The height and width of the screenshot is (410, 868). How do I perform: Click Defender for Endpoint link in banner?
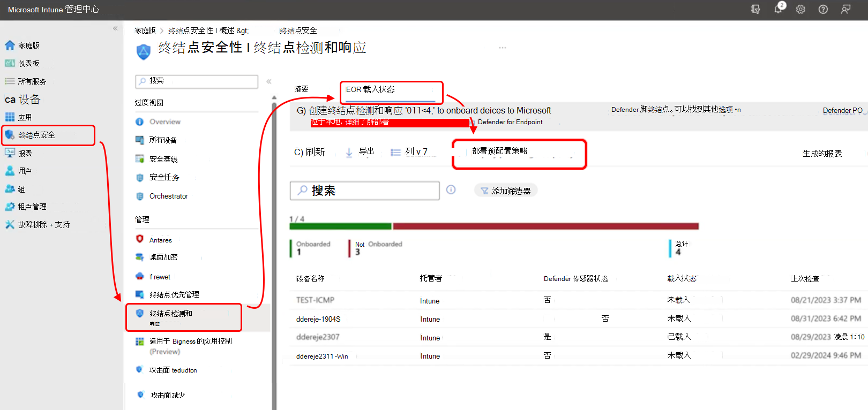pos(510,122)
